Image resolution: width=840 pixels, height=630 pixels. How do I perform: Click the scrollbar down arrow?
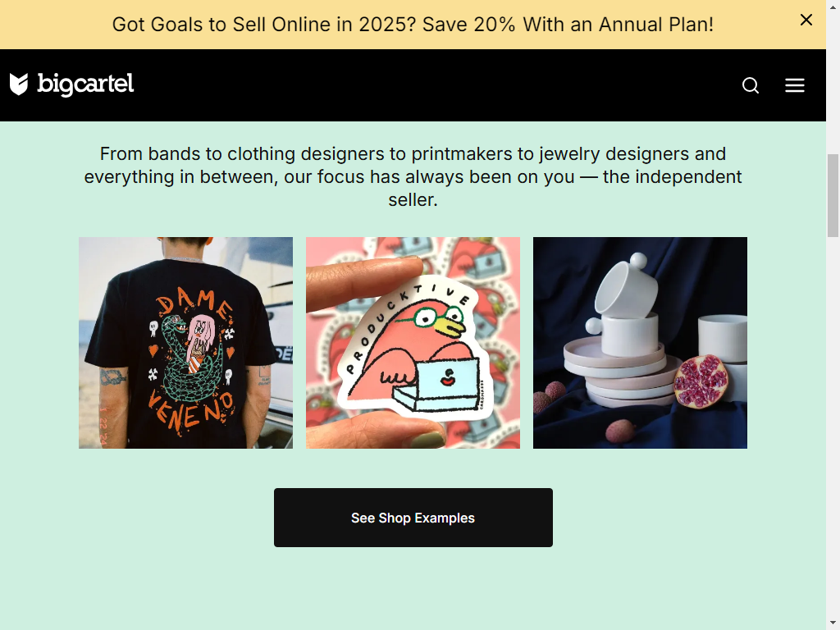coord(833,623)
